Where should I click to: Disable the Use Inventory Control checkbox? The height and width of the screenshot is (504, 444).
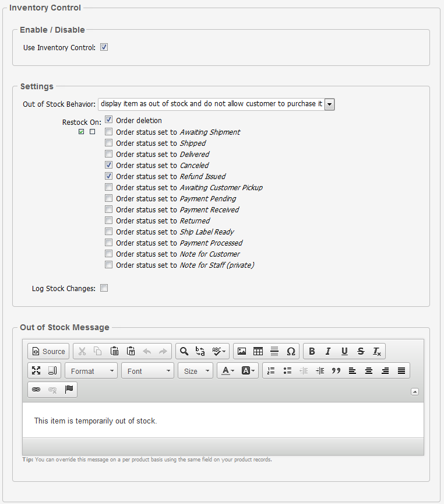(x=104, y=47)
